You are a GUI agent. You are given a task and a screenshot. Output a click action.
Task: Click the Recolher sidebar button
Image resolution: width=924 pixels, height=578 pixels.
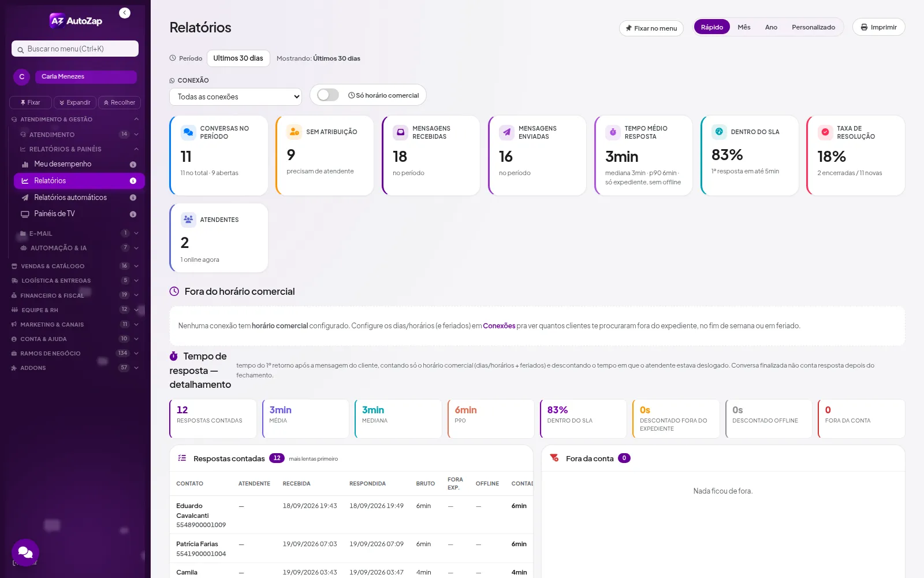point(120,102)
